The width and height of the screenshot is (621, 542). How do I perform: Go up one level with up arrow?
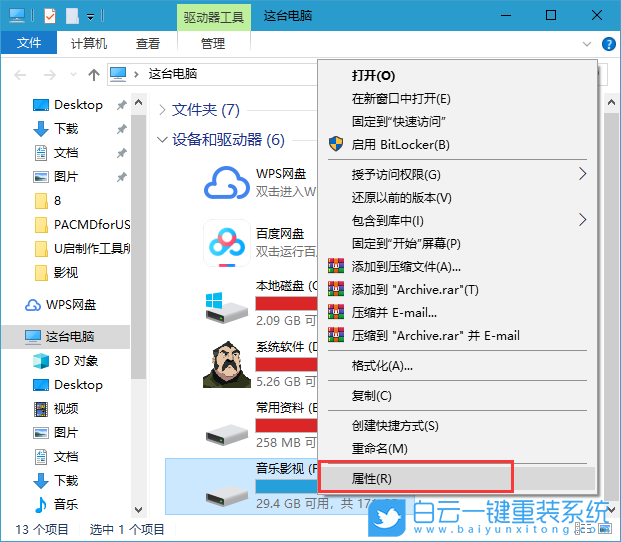94,74
